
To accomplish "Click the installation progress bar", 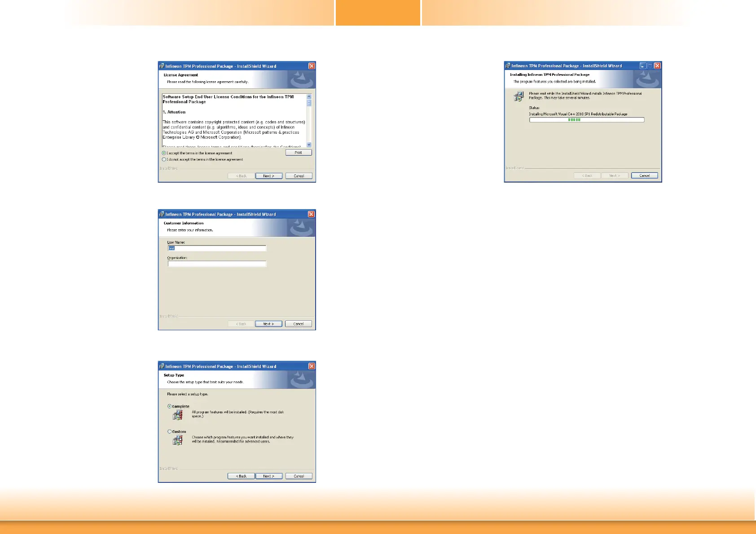I will 587,120.
